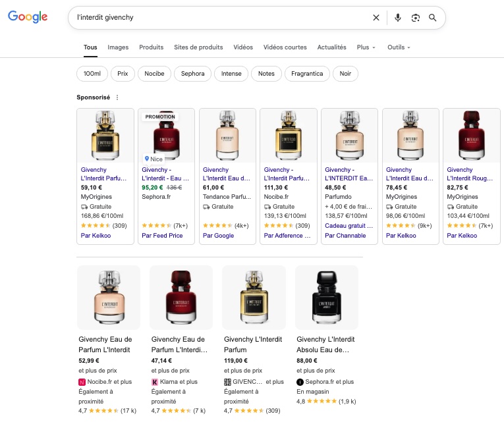Open the Actualités tab
504x422 pixels.
click(331, 47)
